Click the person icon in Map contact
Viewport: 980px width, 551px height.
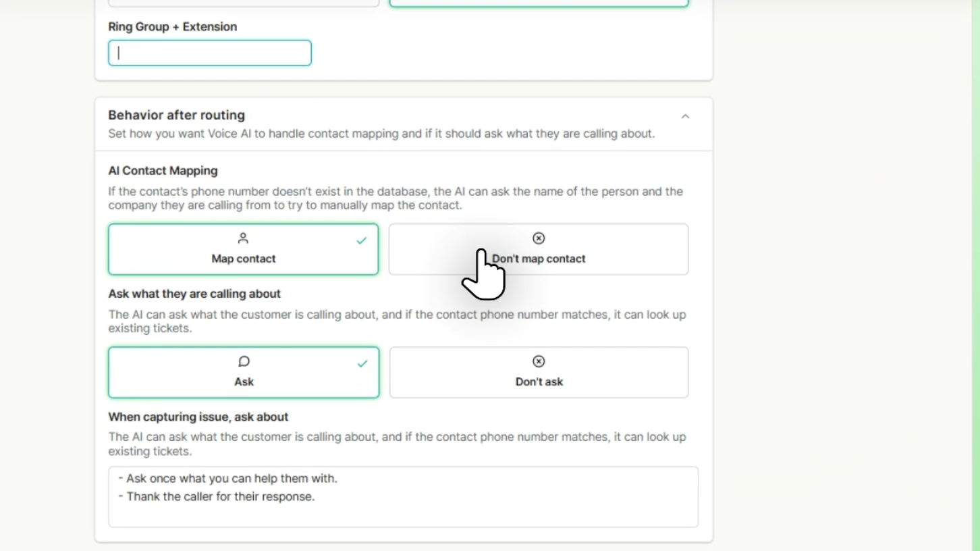[243, 238]
